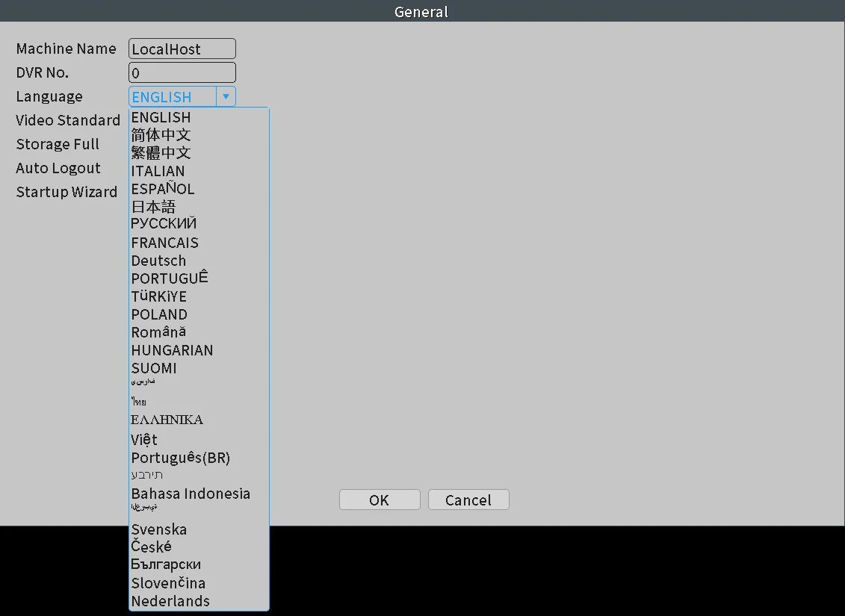
Task: Focus the DVR No. input field
Action: pos(182,72)
